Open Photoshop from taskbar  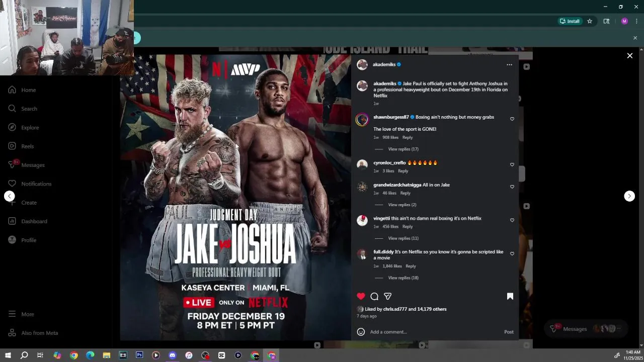click(x=139, y=355)
